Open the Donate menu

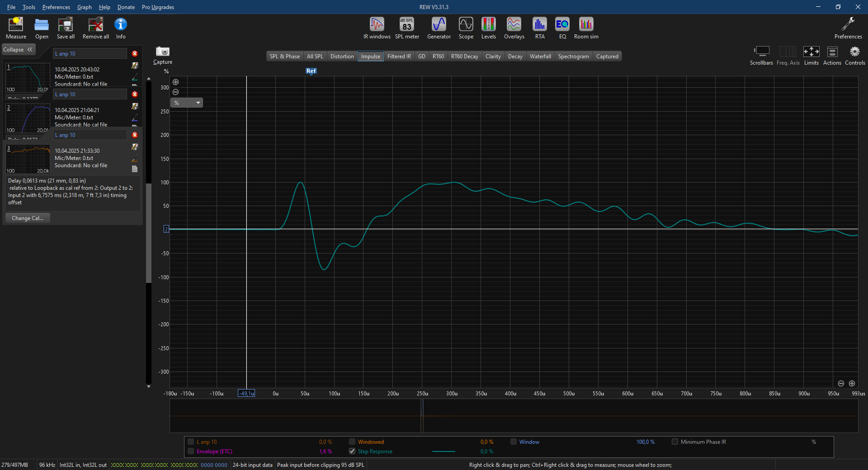coord(126,7)
